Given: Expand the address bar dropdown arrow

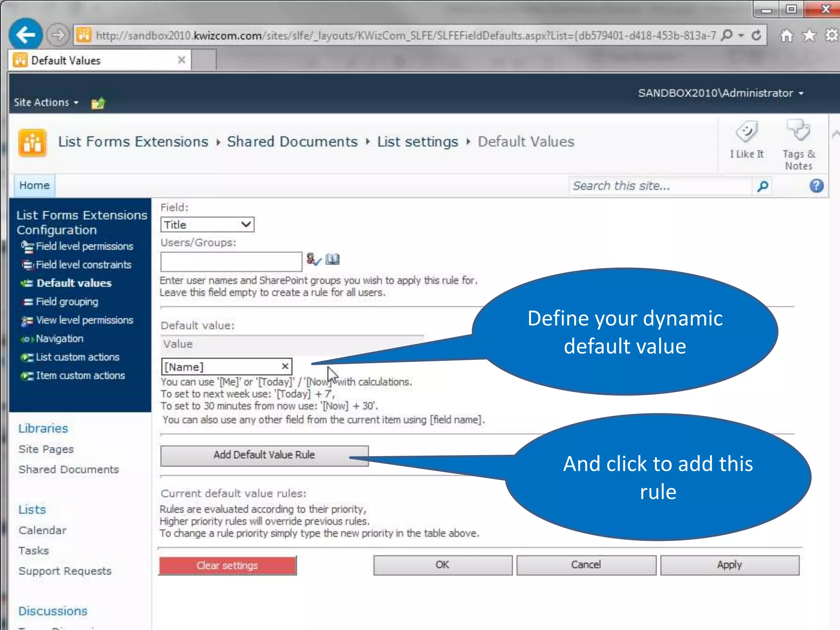Looking at the screenshot, I should click(741, 35).
